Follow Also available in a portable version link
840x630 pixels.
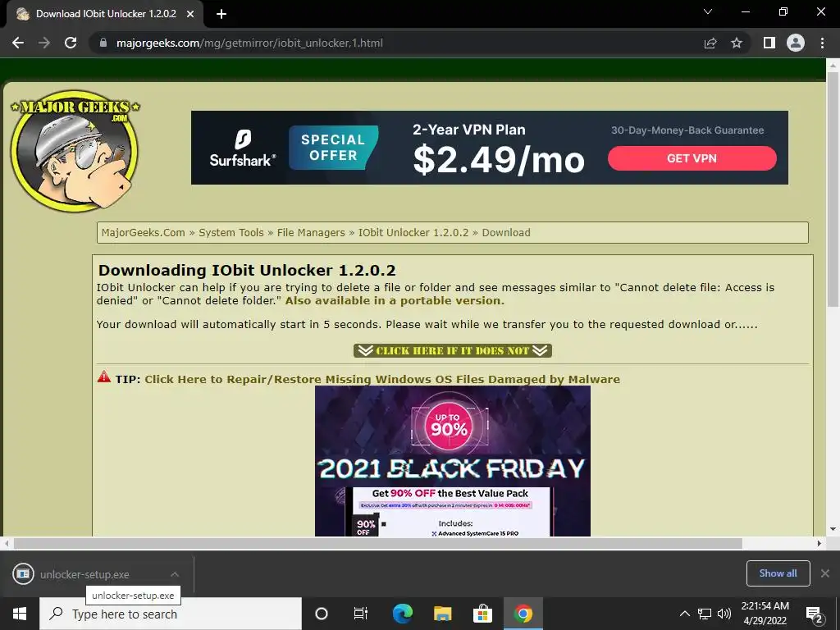395,300
